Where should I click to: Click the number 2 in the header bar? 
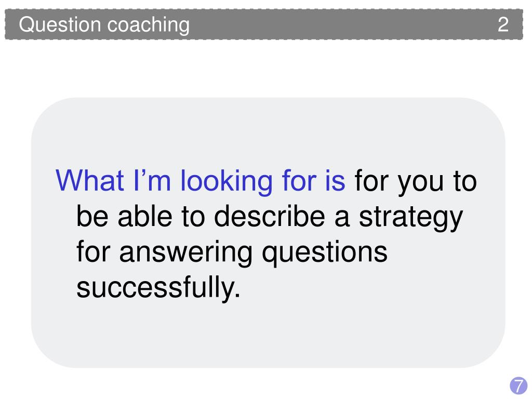click(503, 24)
